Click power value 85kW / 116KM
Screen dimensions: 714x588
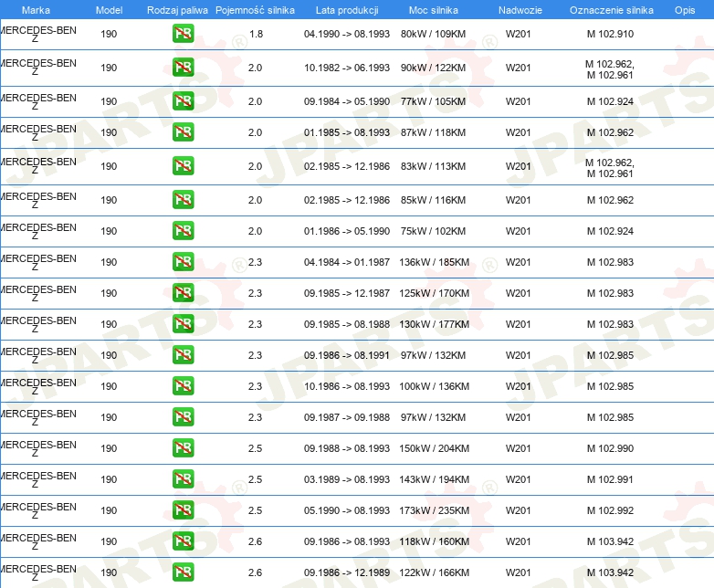(x=433, y=199)
